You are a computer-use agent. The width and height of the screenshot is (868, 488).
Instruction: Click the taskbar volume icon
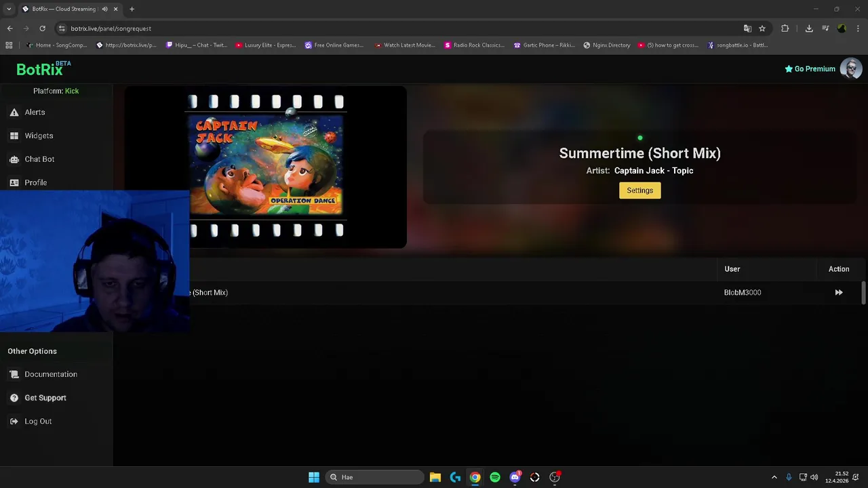814,477
